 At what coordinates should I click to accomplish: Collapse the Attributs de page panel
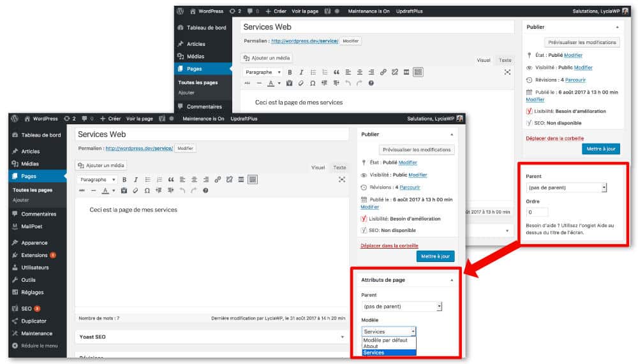(x=452, y=280)
